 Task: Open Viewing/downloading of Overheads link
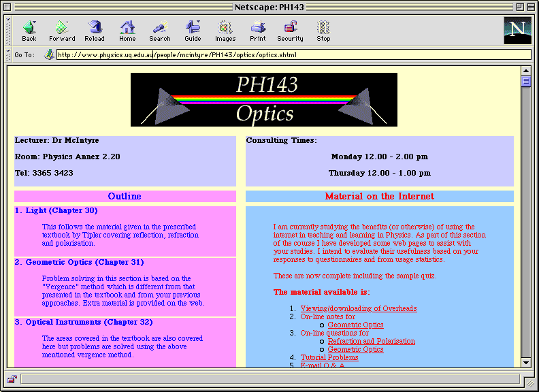pos(358,308)
